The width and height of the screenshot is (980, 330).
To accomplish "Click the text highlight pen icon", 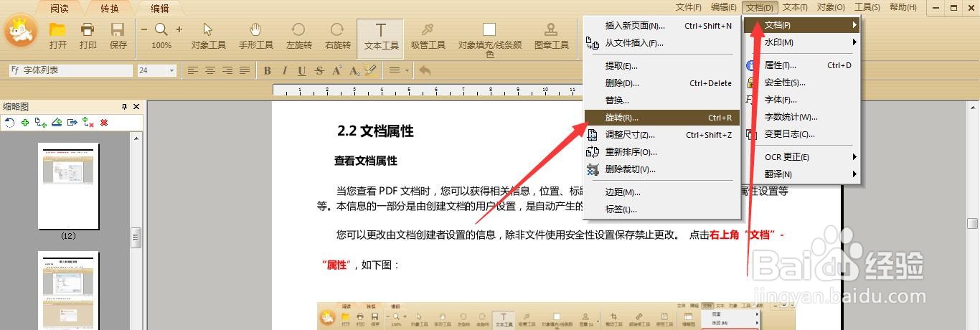I will point(370,70).
